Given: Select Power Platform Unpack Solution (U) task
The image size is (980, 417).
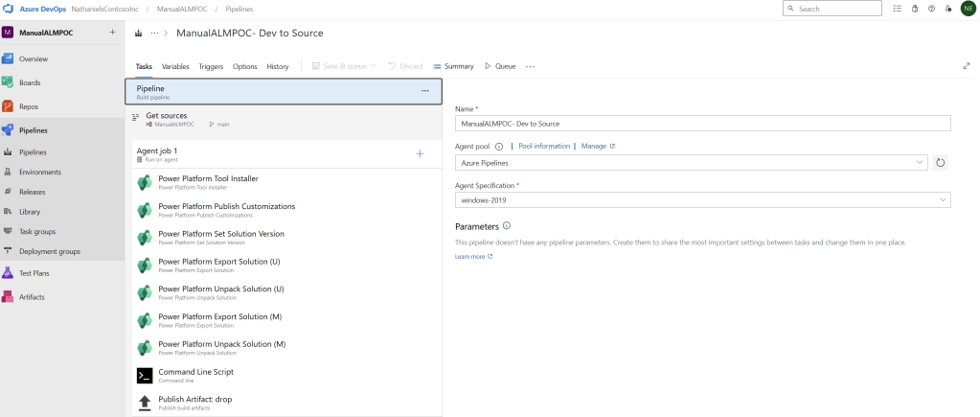Looking at the screenshot, I should pyautogui.click(x=286, y=292).
